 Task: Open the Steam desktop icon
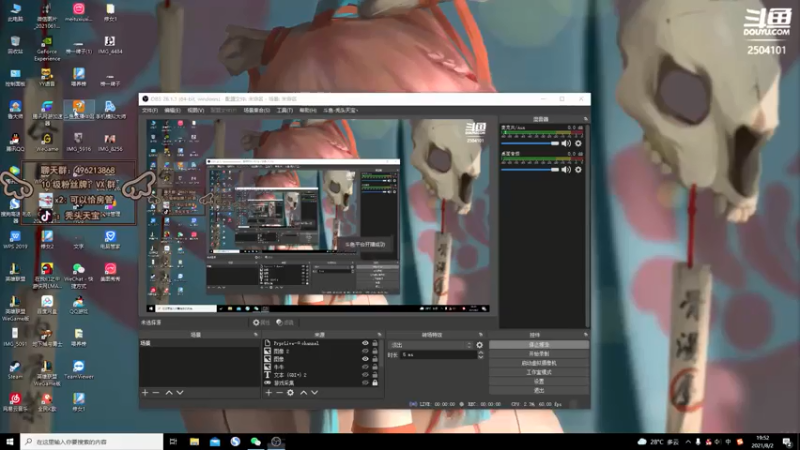15,370
